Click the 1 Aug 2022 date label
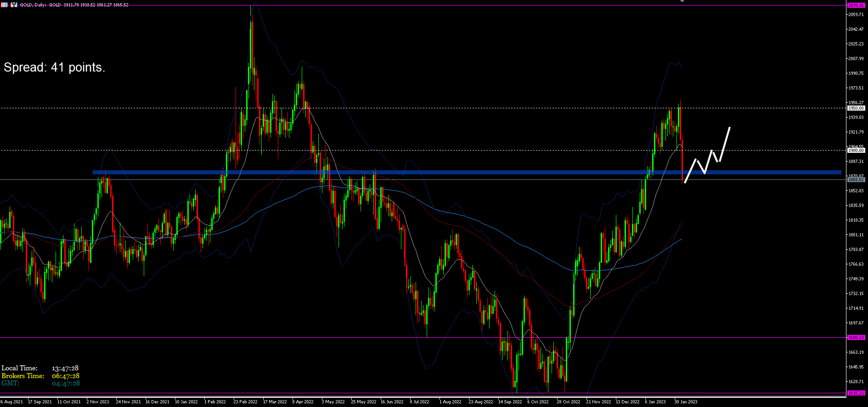Viewport: 868px width, 407px height. click(451, 402)
